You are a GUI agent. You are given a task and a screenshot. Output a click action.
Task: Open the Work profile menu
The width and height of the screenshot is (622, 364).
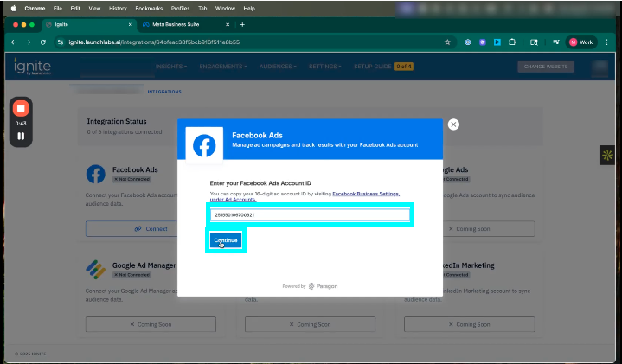coord(581,42)
